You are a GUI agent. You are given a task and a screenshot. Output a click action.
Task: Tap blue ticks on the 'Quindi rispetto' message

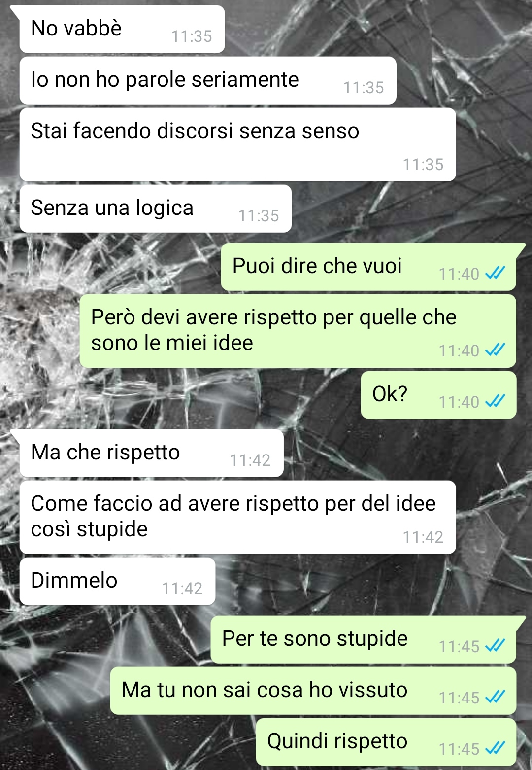pyautogui.click(x=495, y=748)
